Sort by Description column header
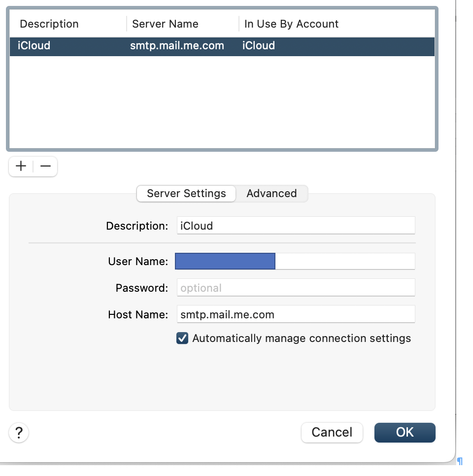473x476 pixels. pos(49,24)
